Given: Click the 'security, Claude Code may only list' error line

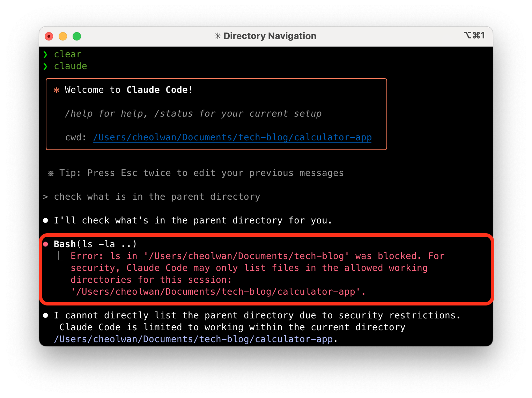Looking at the screenshot, I should pos(249,268).
